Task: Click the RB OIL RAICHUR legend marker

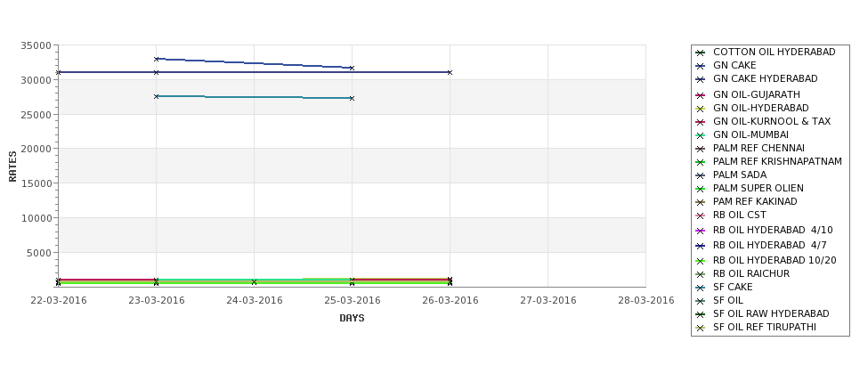Action: [x=701, y=274]
